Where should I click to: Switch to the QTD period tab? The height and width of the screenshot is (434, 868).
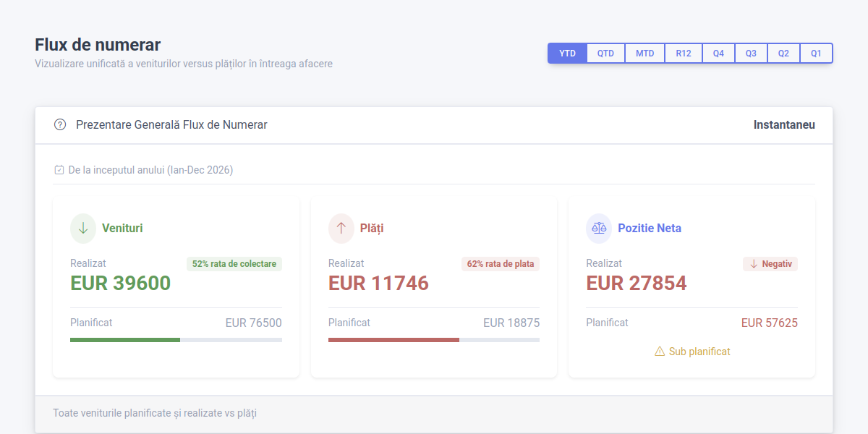605,52
